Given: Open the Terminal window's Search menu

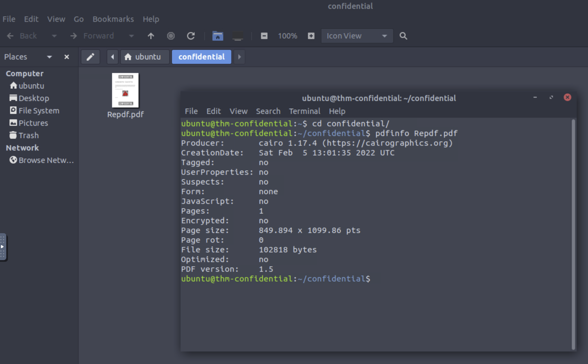Looking at the screenshot, I should pyautogui.click(x=268, y=111).
